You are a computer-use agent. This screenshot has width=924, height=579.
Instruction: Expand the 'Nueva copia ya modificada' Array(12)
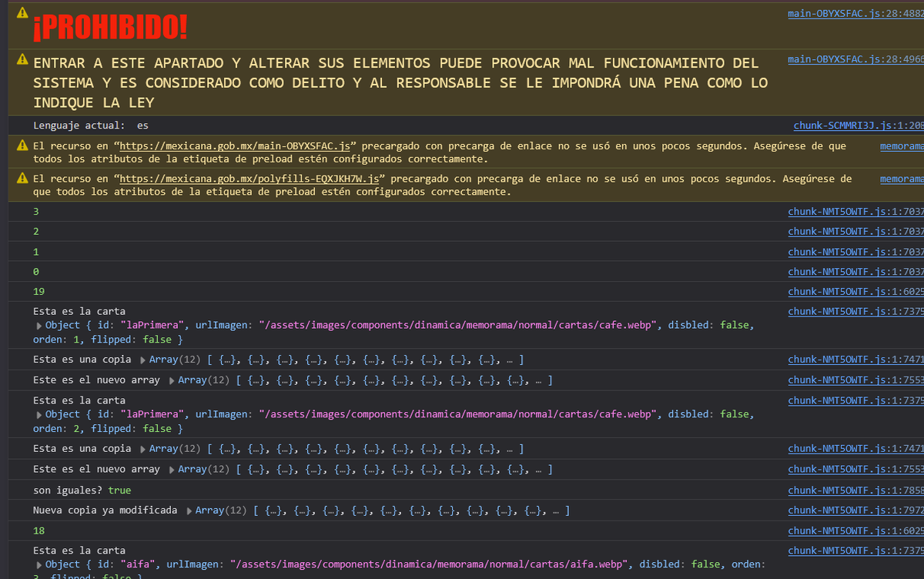click(189, 510)
